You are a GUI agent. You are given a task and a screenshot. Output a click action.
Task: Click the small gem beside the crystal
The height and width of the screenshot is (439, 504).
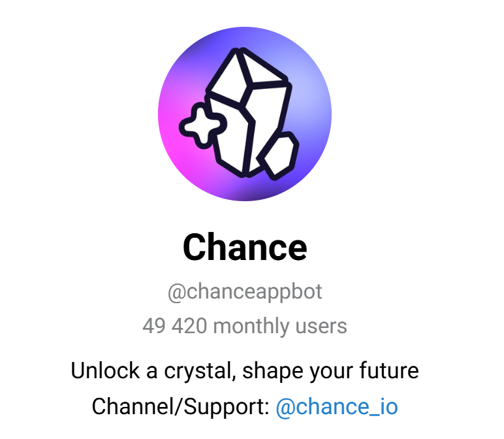[278, 155]
